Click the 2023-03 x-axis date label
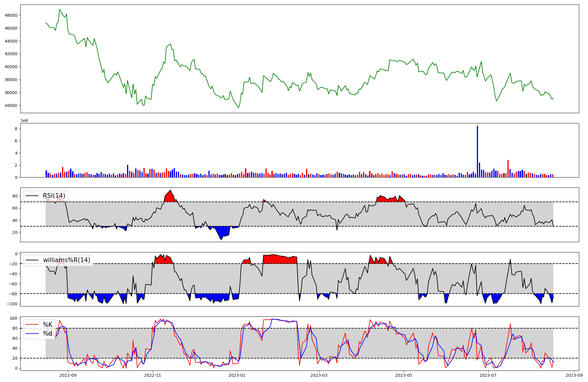 319,375
